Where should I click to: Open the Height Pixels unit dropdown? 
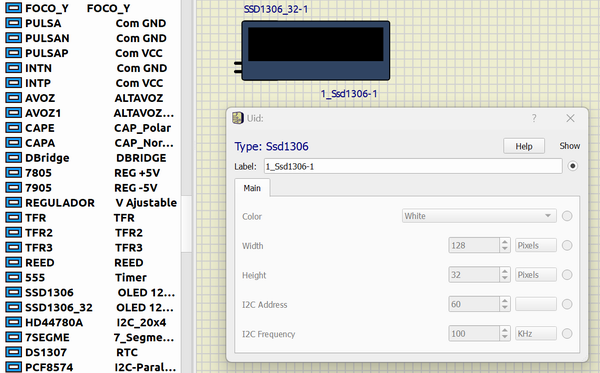pos(536,275)
